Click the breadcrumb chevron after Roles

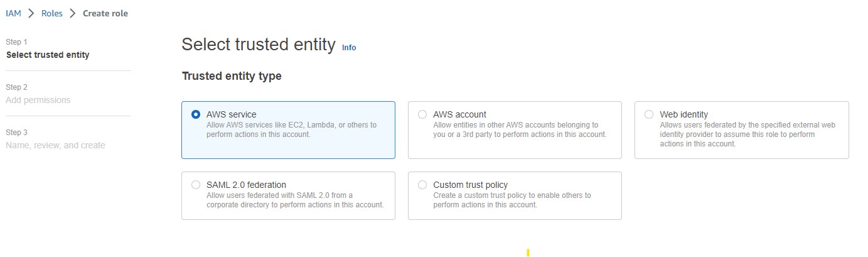click(x=73, y=13)
